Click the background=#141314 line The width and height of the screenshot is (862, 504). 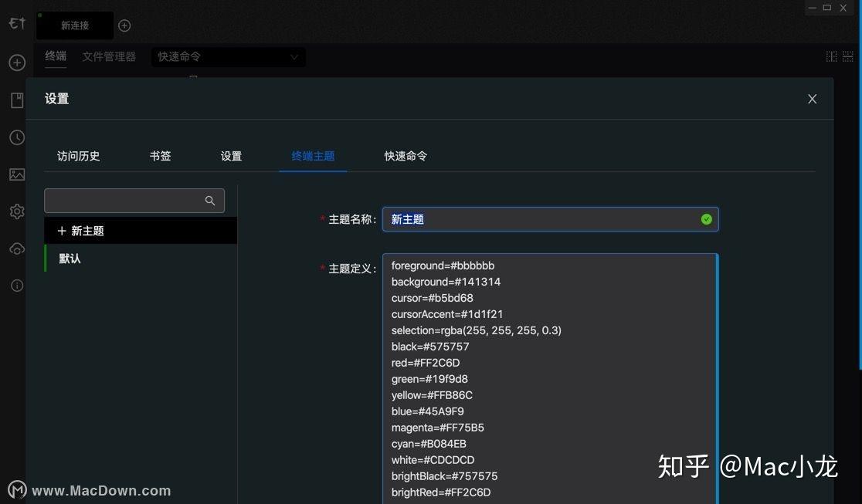pos(446,282)
